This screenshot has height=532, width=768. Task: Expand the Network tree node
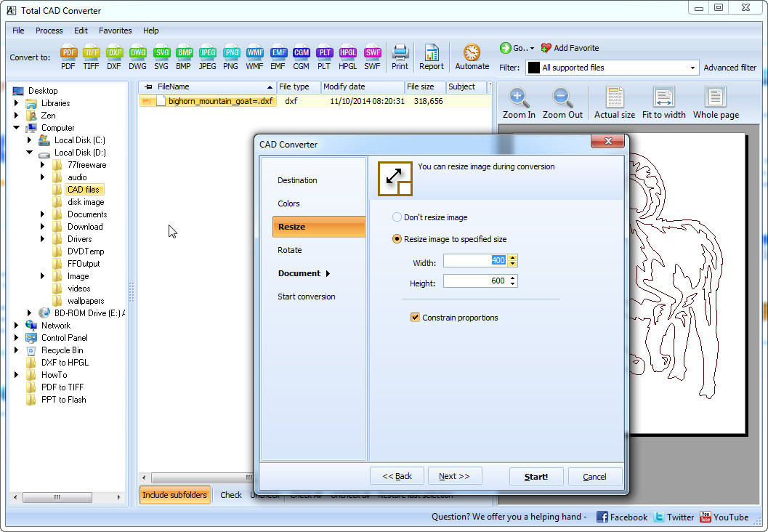point(17,326)
